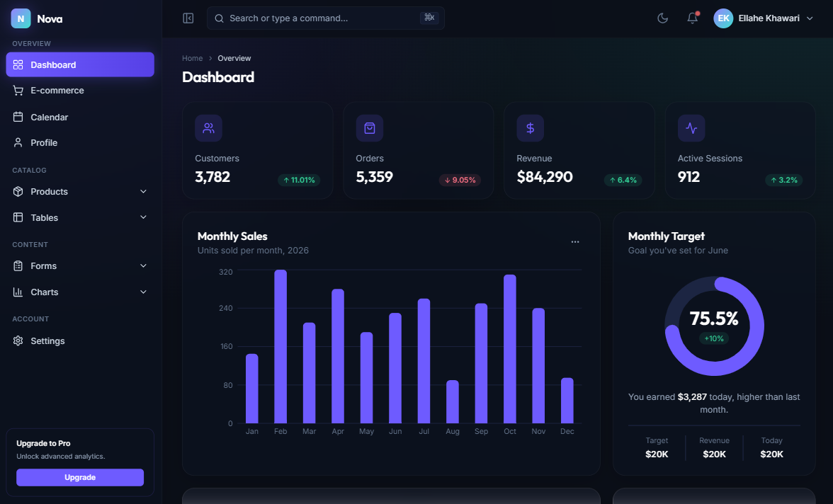Expand the Products submenu chevron
The height and width of the screenshot is (504, 833).
143,191
